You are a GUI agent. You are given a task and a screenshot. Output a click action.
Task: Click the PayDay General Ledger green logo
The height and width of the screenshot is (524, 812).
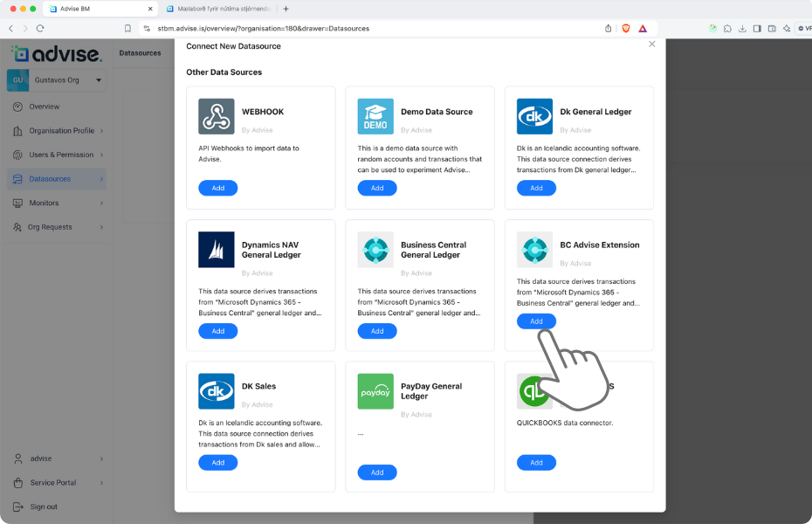pos(375,391)
